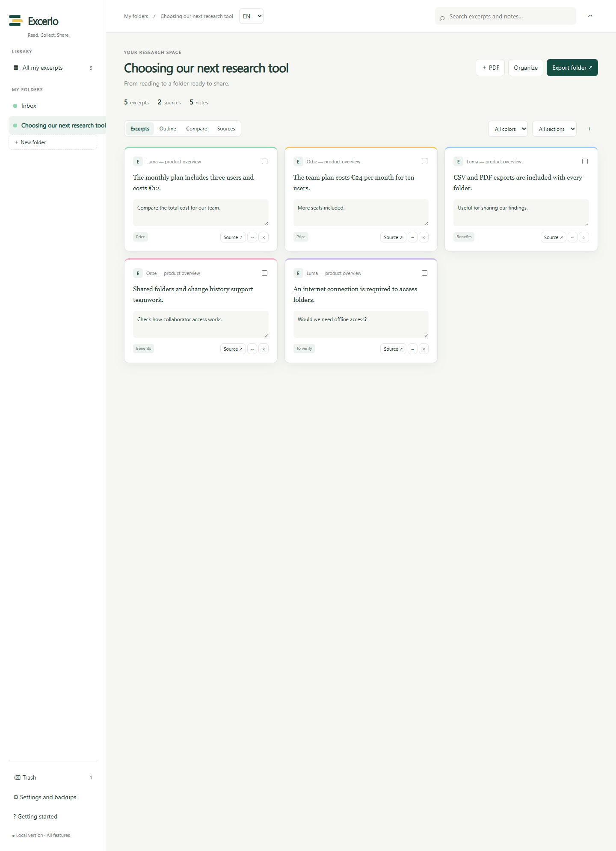
Task: Switch to the Outline tab
Action: (x=168, y=129)
